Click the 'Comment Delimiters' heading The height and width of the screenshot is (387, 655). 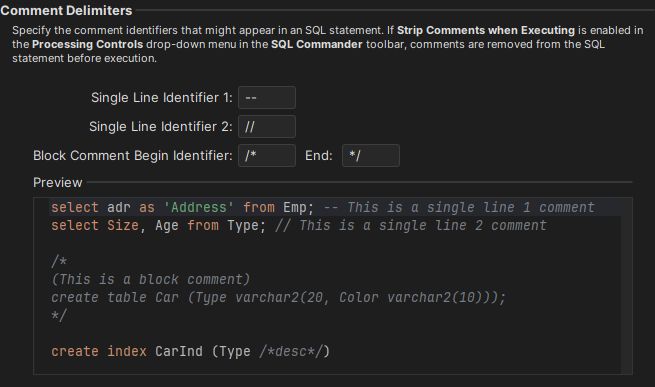click(66, 10)
